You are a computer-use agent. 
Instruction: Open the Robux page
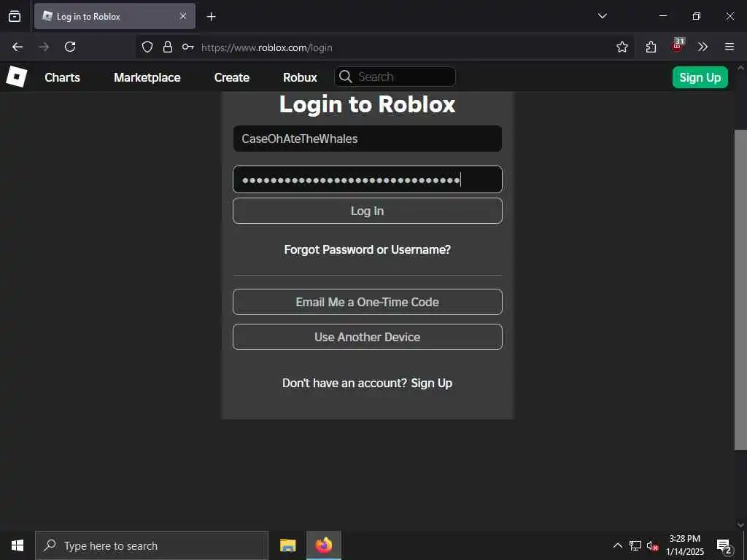click(x=300, y=77)
